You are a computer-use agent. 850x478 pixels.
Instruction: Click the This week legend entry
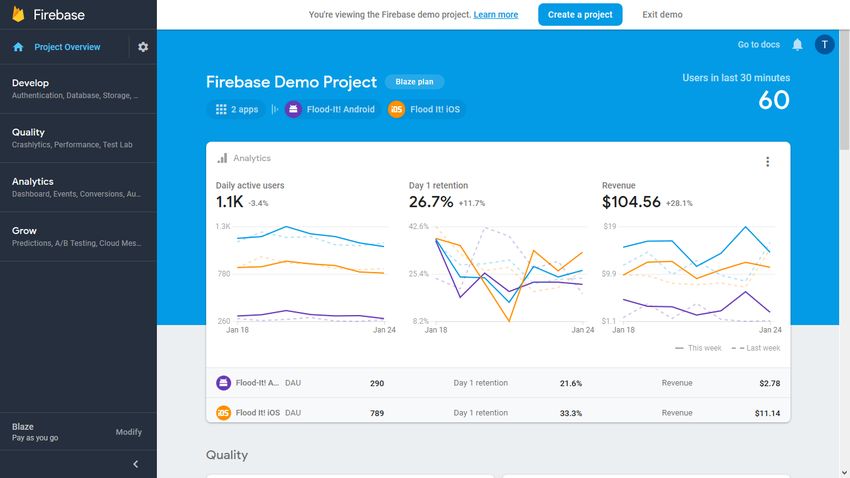pos(698,348)
